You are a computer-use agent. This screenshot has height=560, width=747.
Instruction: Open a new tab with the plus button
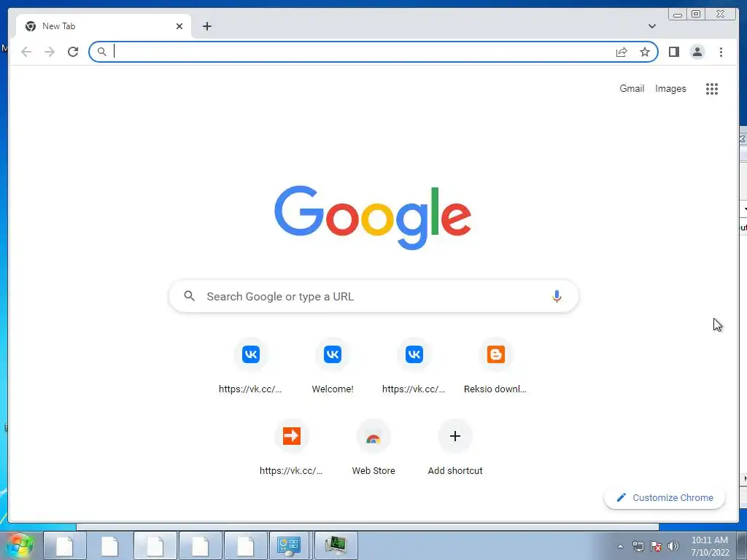pyautogui.click(x=206, y=26)
